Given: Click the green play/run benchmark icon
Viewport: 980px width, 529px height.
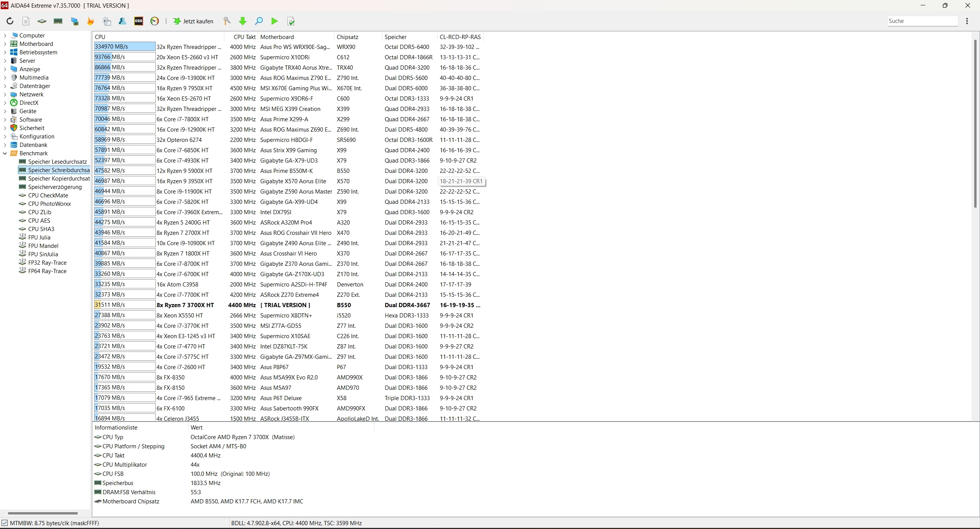Looking at the screenshot, I should pos(274,21).
